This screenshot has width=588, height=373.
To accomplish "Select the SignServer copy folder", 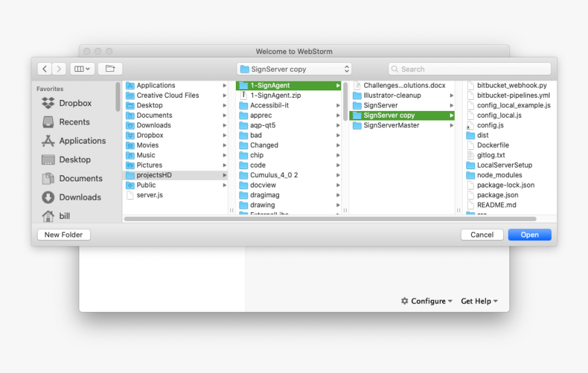I will (x=402, y=115).
